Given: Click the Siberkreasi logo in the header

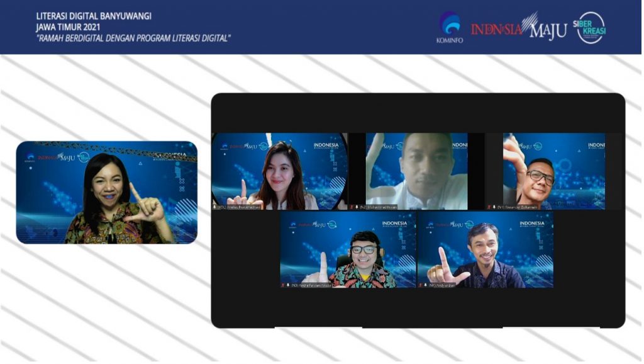Looking at the screenshot, I should tap(591, 28).
